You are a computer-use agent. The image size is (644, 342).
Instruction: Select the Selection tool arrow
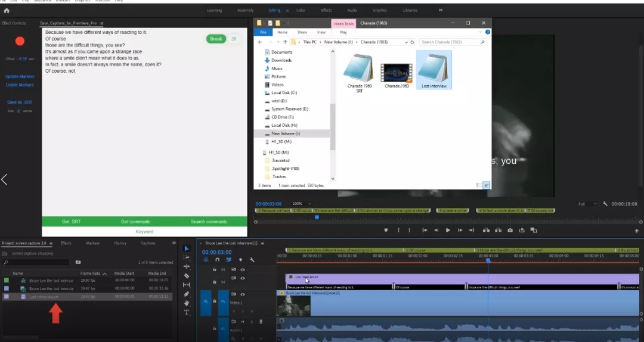(187, 248)
